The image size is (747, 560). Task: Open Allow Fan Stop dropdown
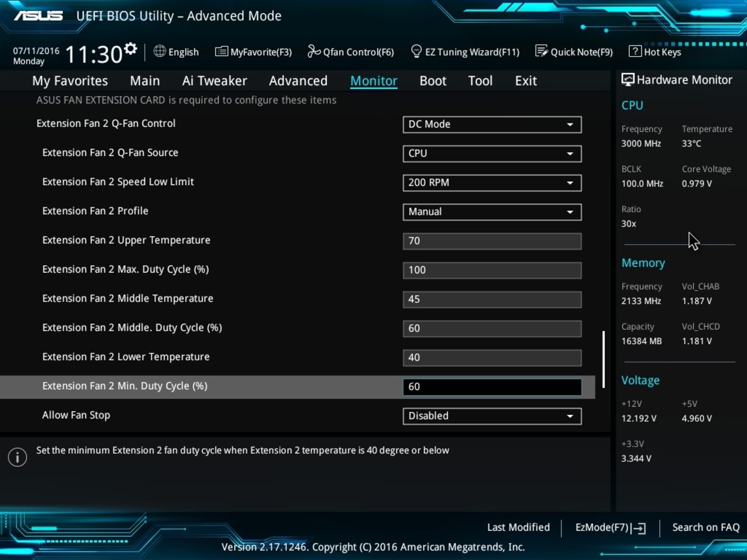click(492, 416)
